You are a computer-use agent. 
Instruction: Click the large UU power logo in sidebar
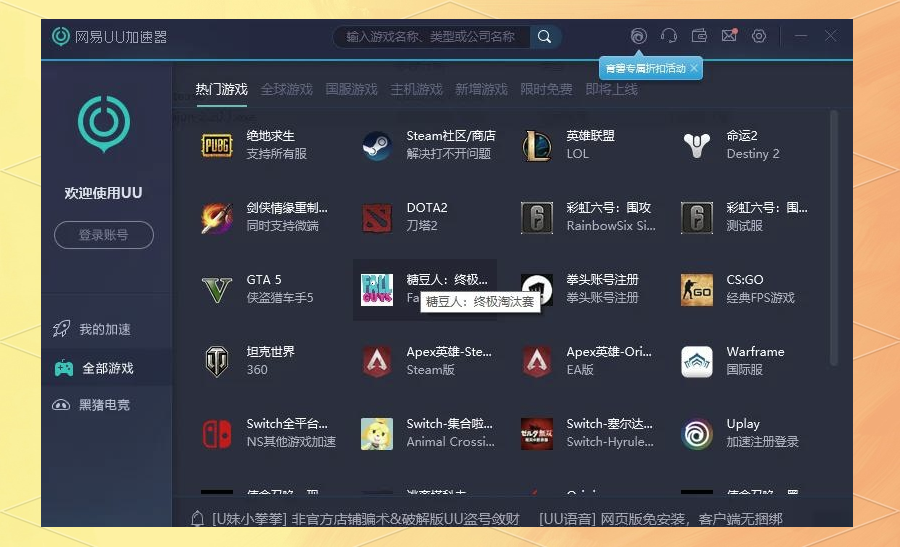[104, 123]
